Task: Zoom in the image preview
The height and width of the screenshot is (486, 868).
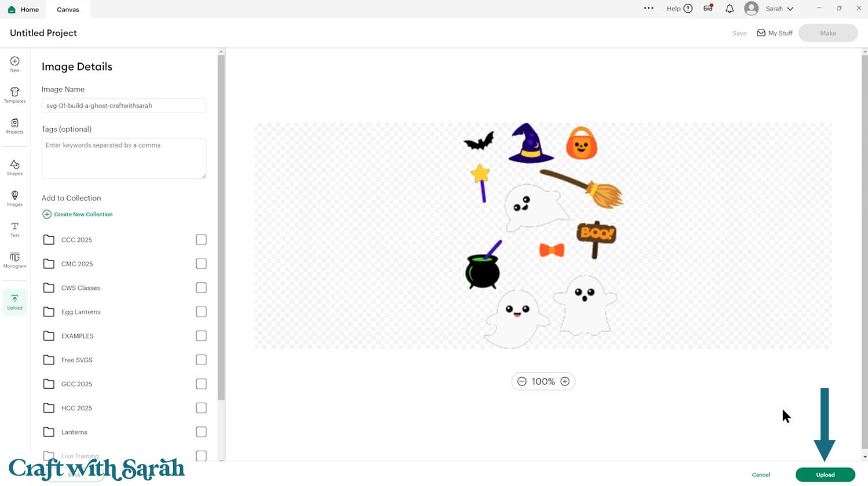Action: (565, 381)
